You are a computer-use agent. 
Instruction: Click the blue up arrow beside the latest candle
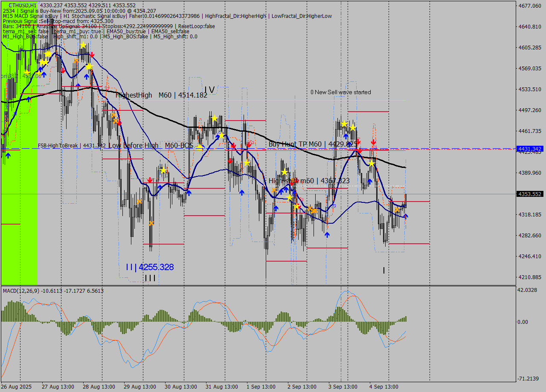pos(406,216)
